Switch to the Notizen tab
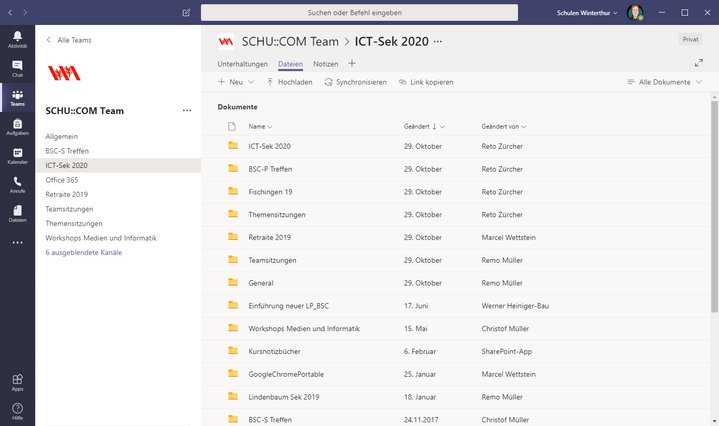 (x=326, y=64)
